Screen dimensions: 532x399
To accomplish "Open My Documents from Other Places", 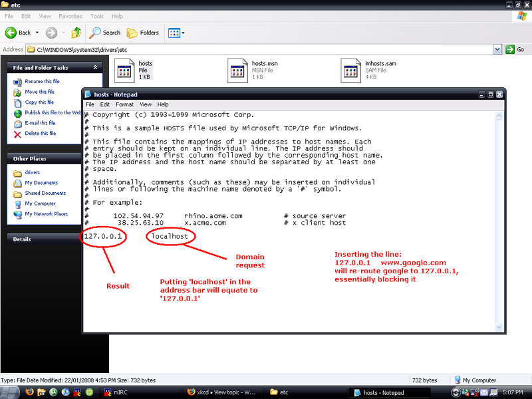I will coord(41,182).
